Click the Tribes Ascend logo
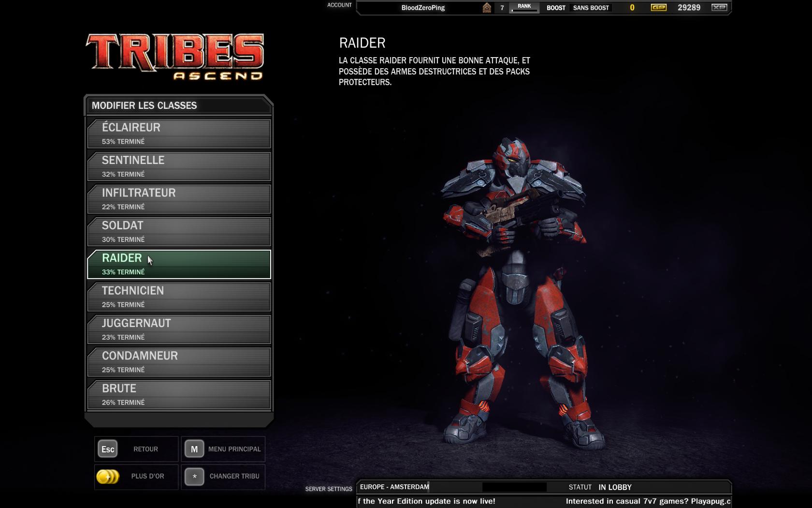 point(175,57)
